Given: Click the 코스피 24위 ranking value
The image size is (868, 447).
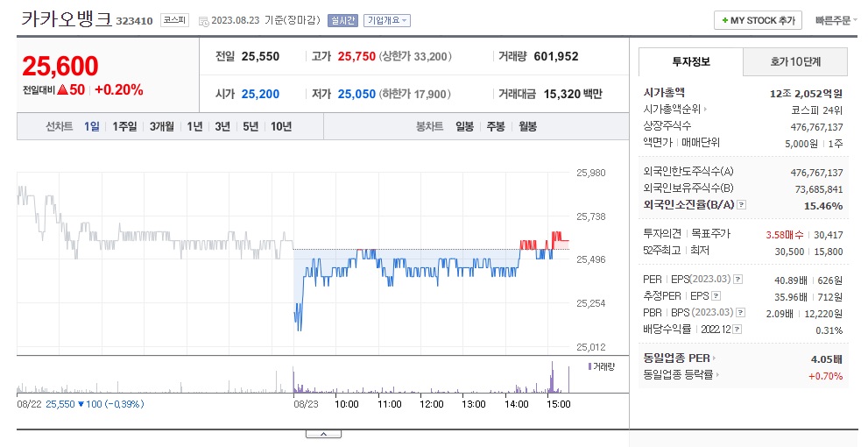Looking at the screenshot, I should [x=817, y=110].
